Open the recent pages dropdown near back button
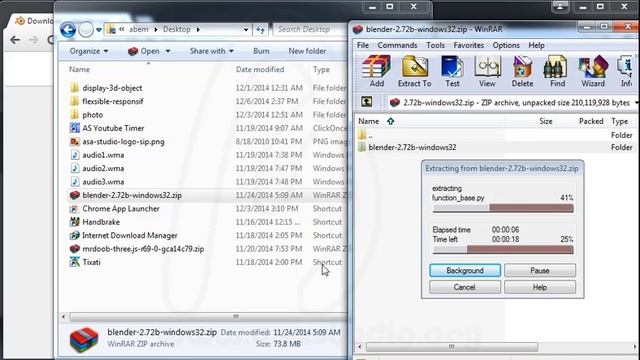 point(99,30)
